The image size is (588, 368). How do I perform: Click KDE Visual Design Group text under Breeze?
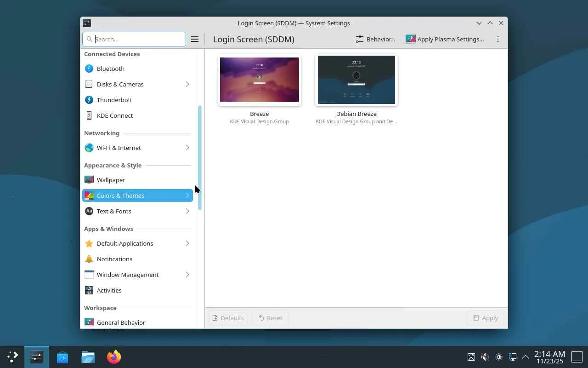coord(260,121)
